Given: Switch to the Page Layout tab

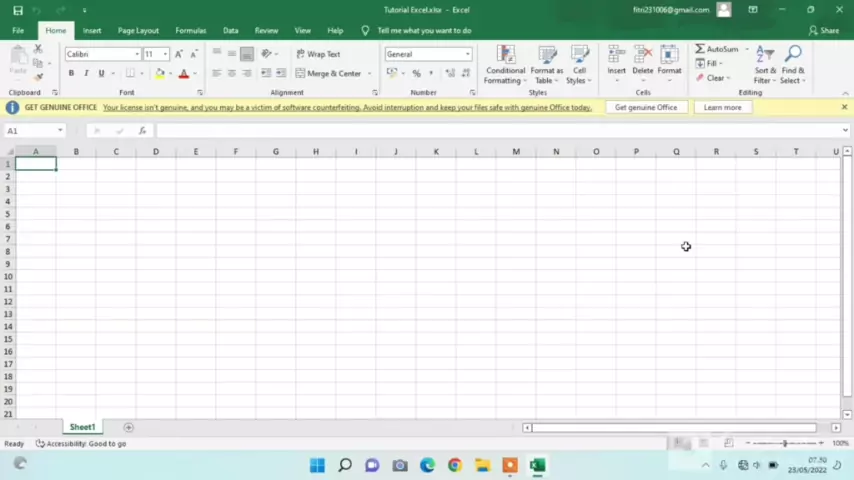Looking at the screenshot, I should (x=138, y=30).
